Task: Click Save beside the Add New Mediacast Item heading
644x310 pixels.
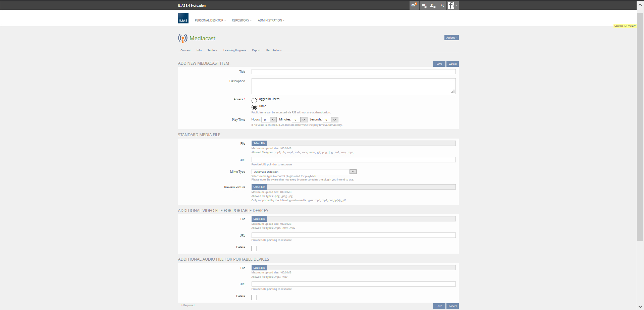Action: click(x=439, y=64)
